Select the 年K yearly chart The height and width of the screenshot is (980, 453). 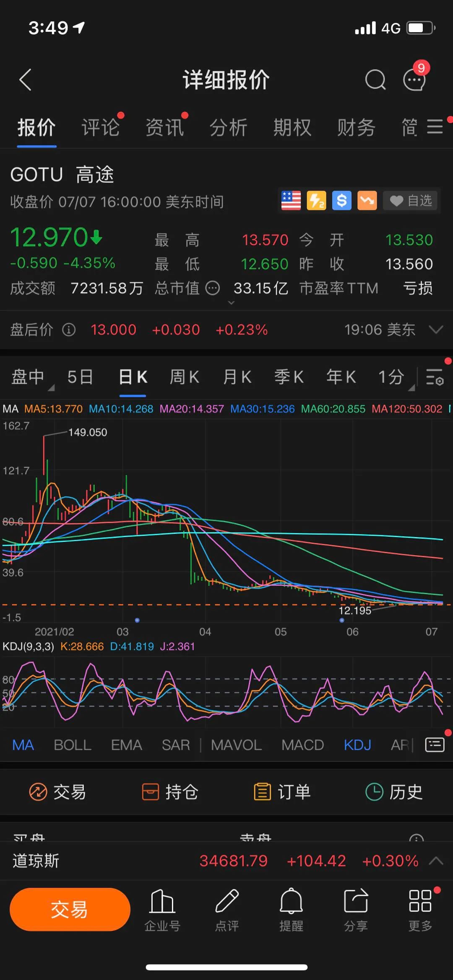click(341, 377)
